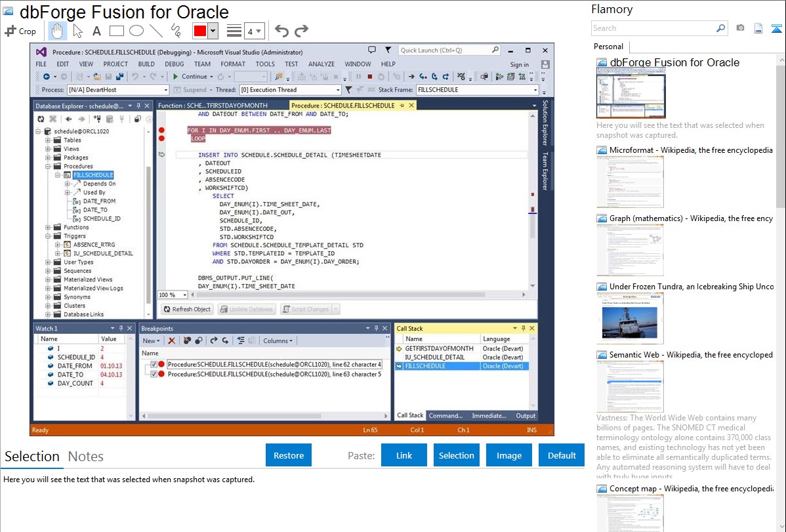Screen dimensions: 786x532
Task: Pick the ellipse drawing tool
Action: click(136, 31)
